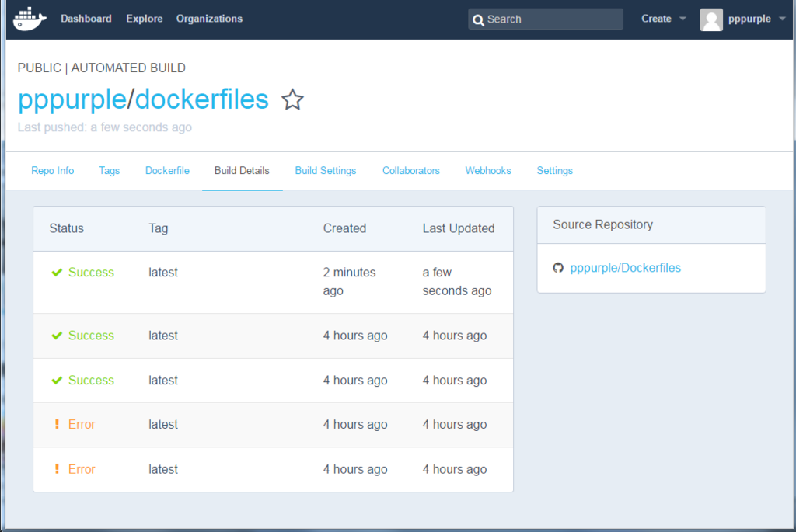Click the GitHub icon in Source Repository
Viewport: 796px width, 532px height.
[558, 268]
